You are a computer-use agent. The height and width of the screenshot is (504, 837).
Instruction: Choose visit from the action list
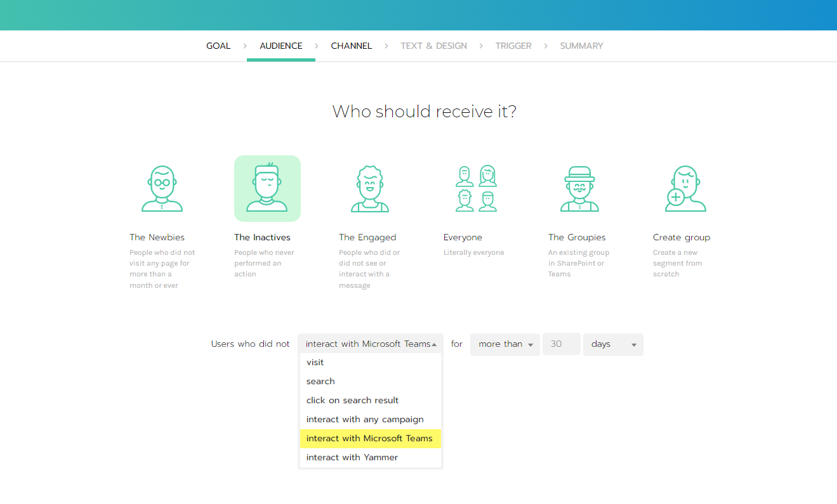[371, 363]
